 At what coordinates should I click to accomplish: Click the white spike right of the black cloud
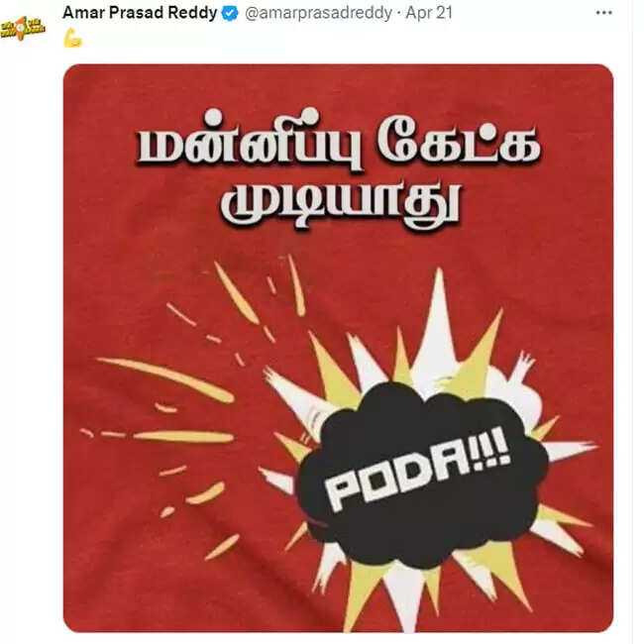[x=571, y=449]
